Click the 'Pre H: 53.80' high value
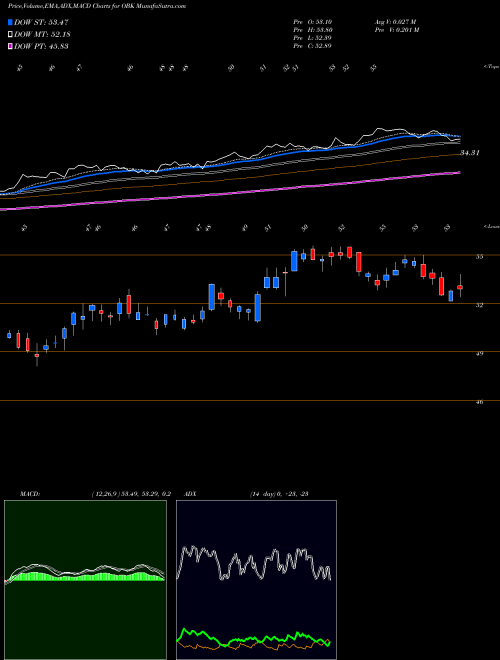The image size is (500, 660). (x=312, y=30)
